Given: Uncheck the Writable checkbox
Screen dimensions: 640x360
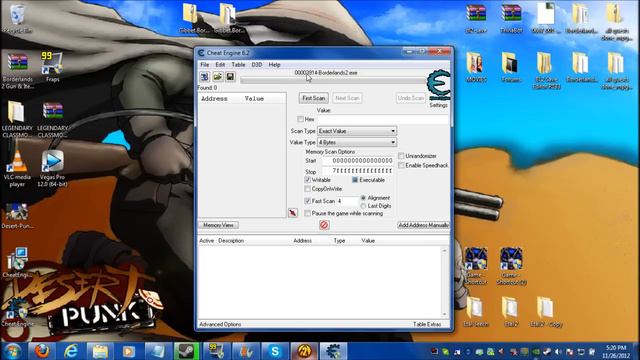Looking at the screenshot, I should click(308, 180).
